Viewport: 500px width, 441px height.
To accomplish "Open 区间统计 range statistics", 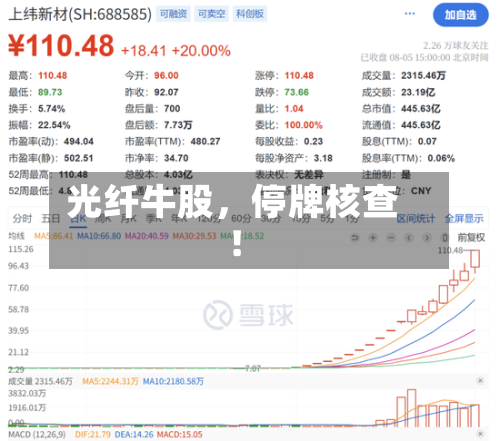I will pos(416,219).
